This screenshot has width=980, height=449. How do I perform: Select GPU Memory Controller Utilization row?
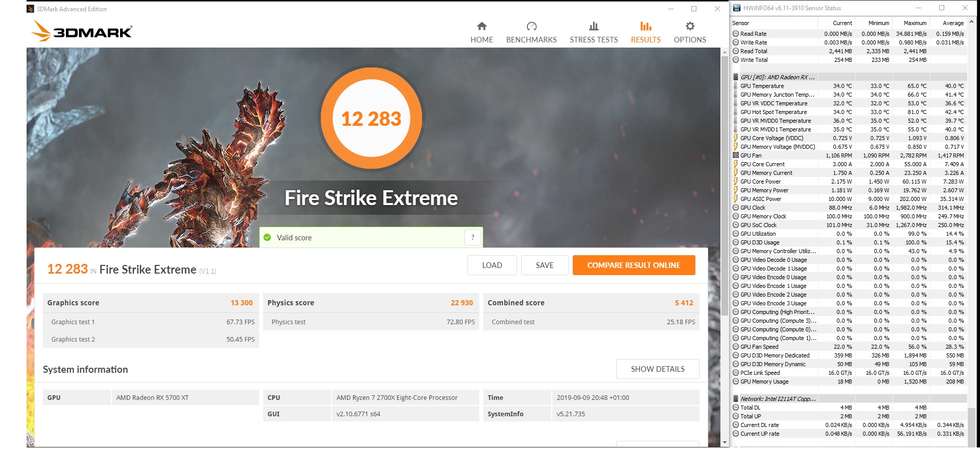pos(849,251)
